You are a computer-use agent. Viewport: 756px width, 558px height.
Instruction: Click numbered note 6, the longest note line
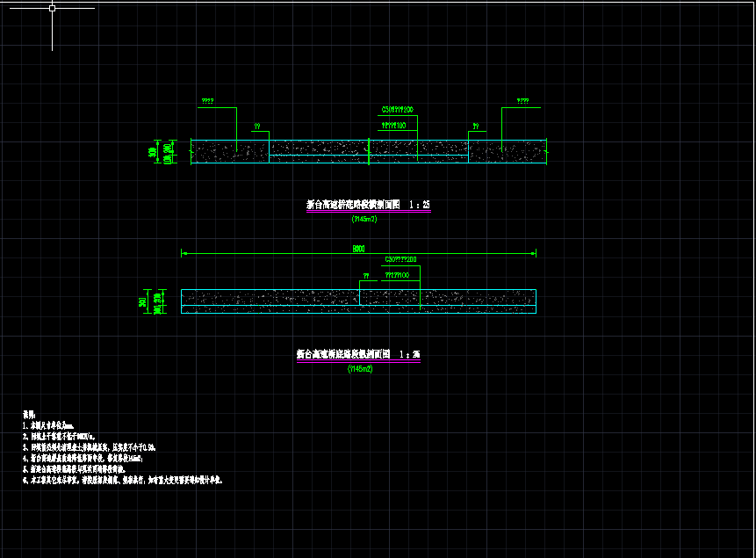tap(122, 480)
